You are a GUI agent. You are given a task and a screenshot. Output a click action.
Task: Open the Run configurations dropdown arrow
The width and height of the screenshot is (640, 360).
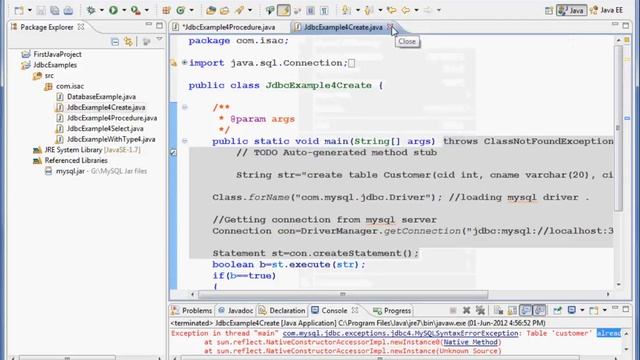(x=124, y=10)
